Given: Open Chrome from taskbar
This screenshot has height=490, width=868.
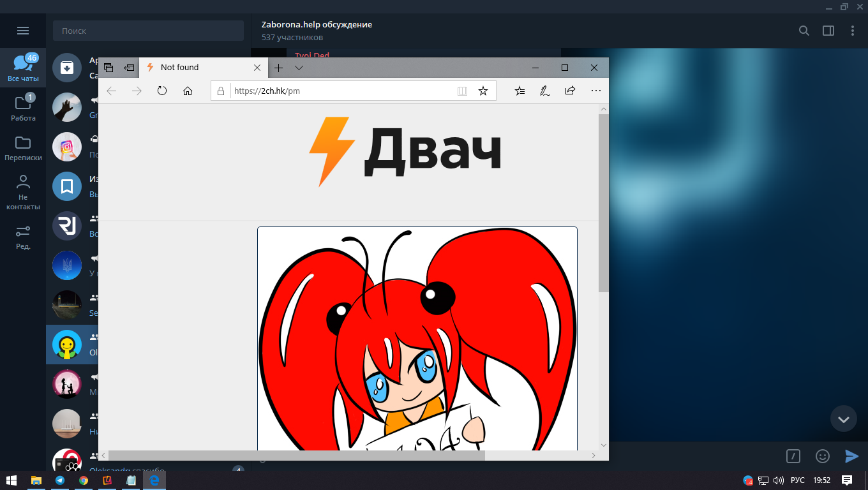Looking at the screenshot, I should coord(84,480).
